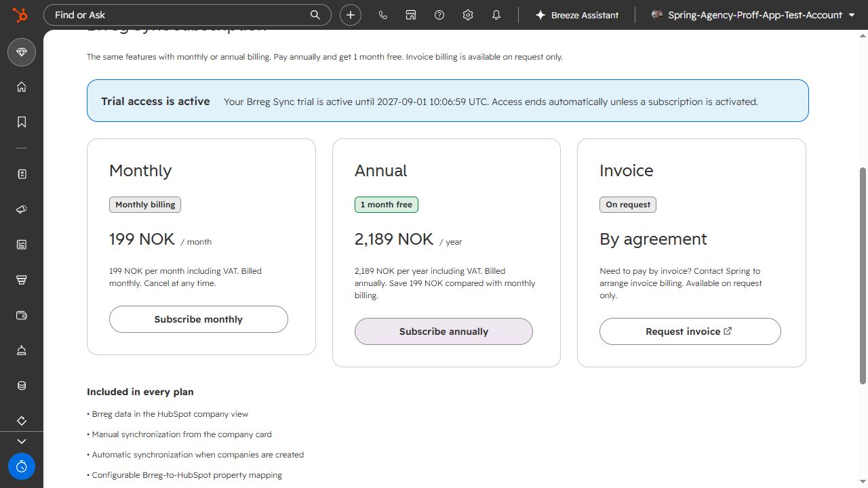Open the account avatar picture
Image resolution: width=868 pixels, height=488 pixels.
[x=656, y=14]
